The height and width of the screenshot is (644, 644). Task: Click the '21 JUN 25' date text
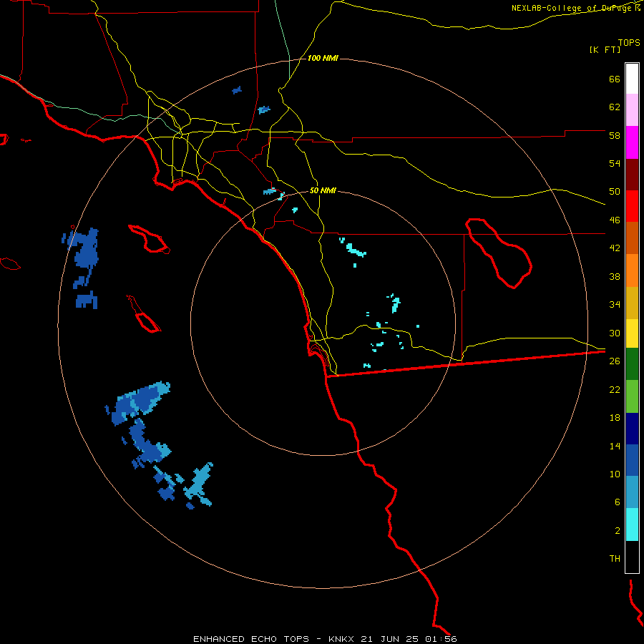point(390,639)
